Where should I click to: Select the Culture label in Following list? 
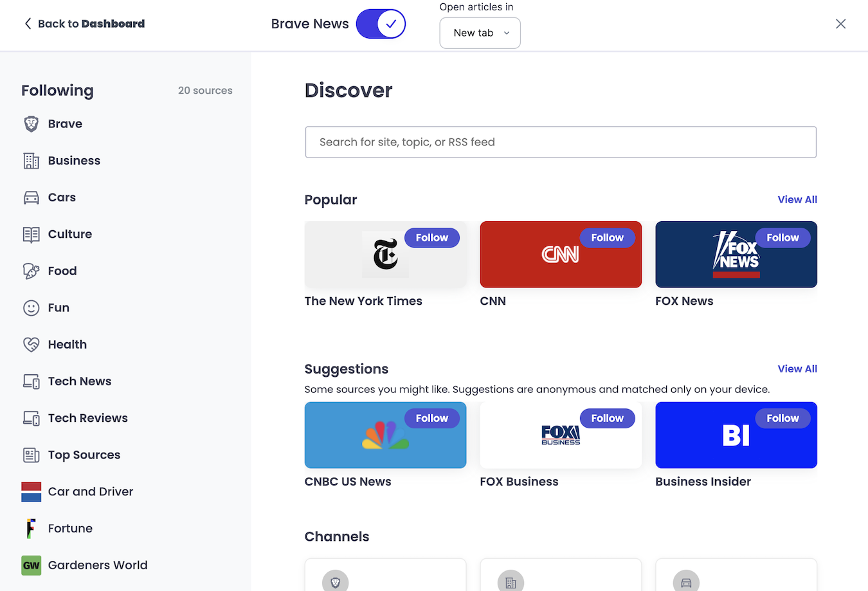pos(70,234)
